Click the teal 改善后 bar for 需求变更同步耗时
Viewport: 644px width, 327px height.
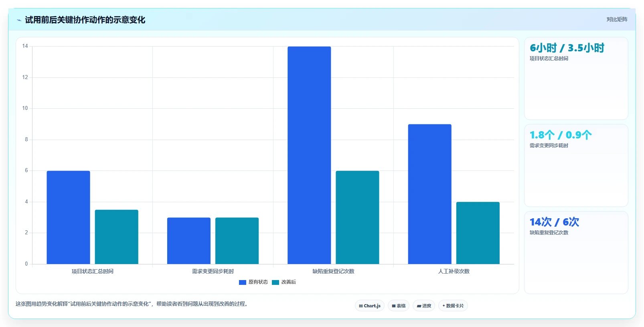coord(237,241)
